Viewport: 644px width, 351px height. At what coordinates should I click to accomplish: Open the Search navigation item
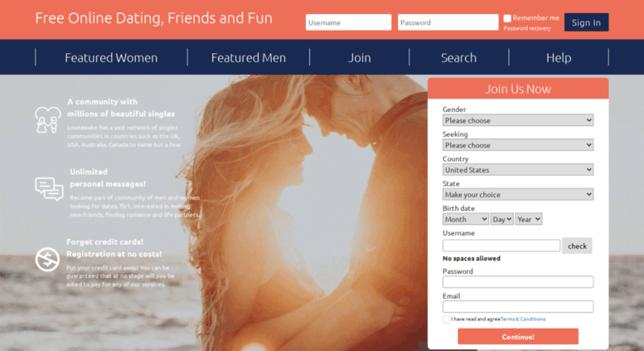coord(459,57)
